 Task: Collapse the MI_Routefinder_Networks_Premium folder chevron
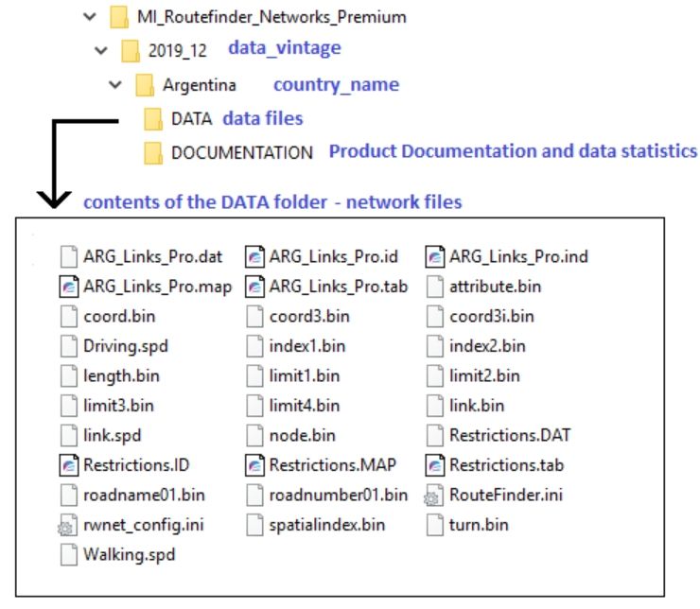[x=90, y=17]
